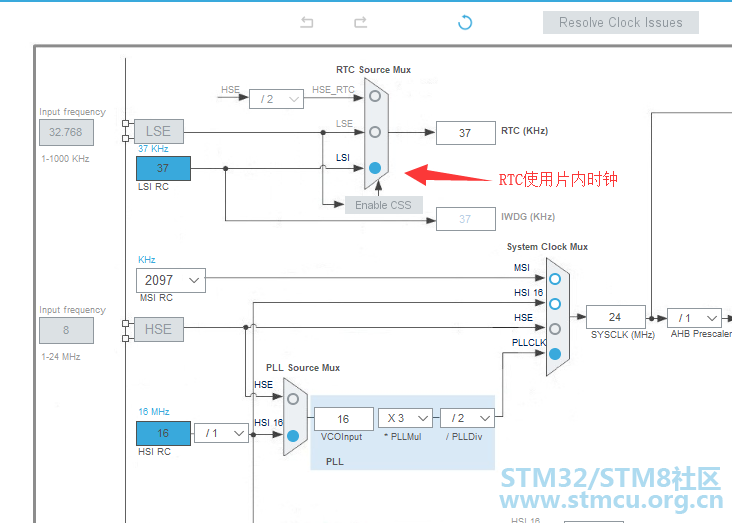Select HSE in PLL Source Mux
Viewport: 732px width, 523px height.
click(293, 399)
